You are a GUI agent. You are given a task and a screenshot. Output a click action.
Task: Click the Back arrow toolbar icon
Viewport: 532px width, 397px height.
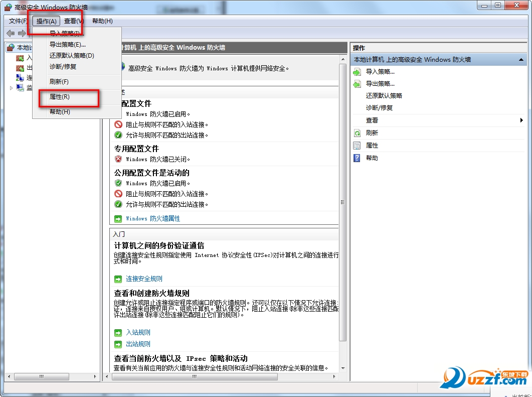[x=11, y=33]
